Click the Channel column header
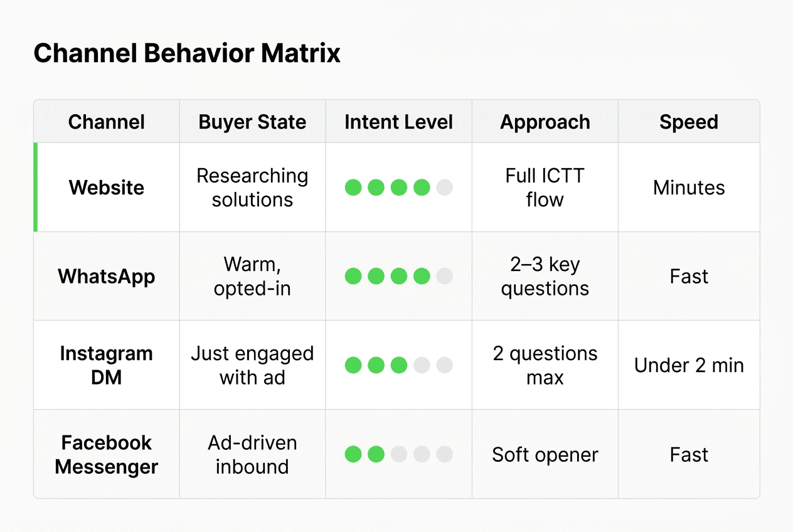This screenshot has height=532, width=793. coord(107,122)
